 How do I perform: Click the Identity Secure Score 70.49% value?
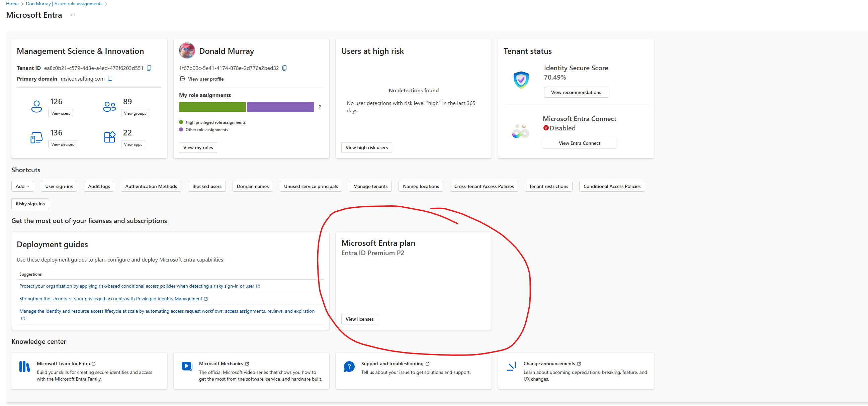(x=555, y=78)
